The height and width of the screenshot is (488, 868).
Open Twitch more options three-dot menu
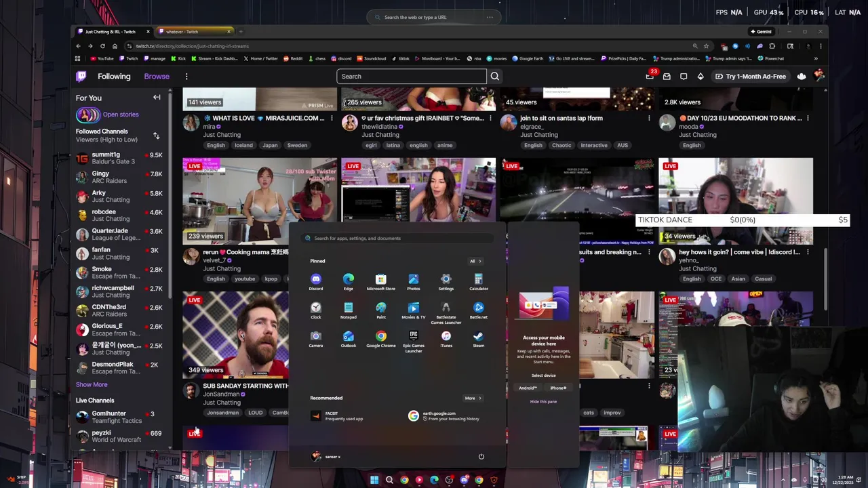[186, 77]
